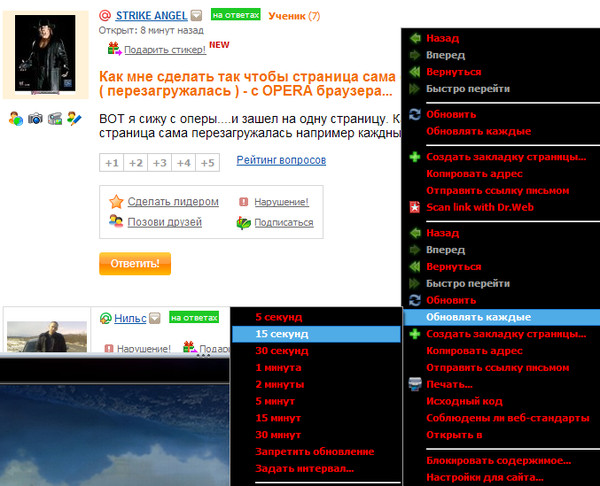Click the friends icon under the avatar
The width and height of the screenshot is (600, 486).
(16, 119)
